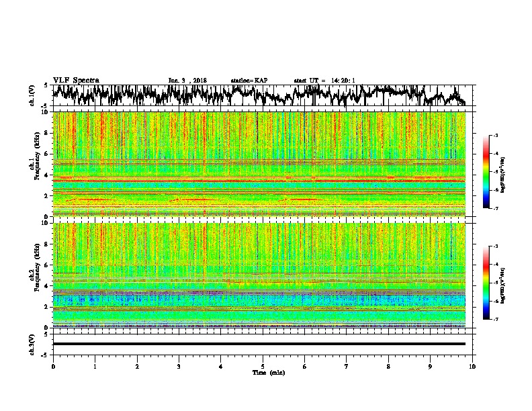Click inside the ch.2 spectrogram panel
The image size is (532, 411).
click(259, 275)
